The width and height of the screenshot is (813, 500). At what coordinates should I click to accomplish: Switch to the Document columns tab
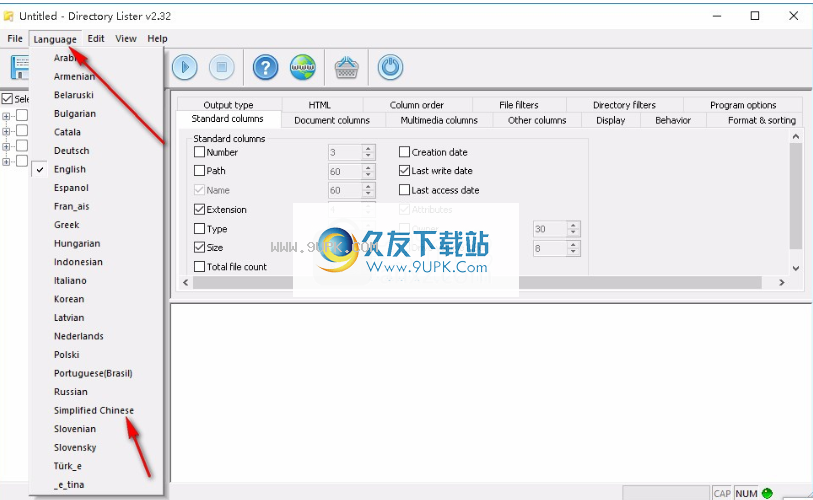[332, 120]
